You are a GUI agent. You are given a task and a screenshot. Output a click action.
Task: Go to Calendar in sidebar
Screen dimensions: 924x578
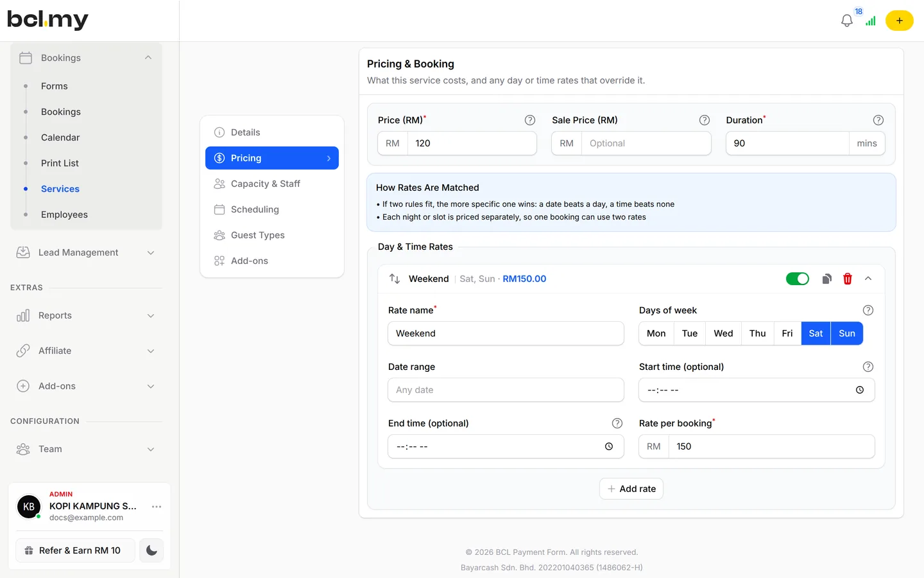(x=60, y=137)
